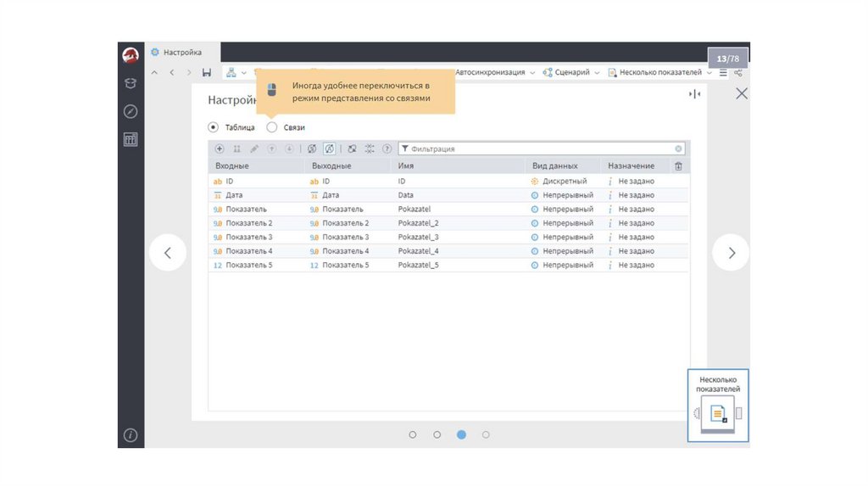Image resolution: width=868 pixels, height=487 pixels.
Task: Go to the next slide arrow
Action: click(731, 253)
